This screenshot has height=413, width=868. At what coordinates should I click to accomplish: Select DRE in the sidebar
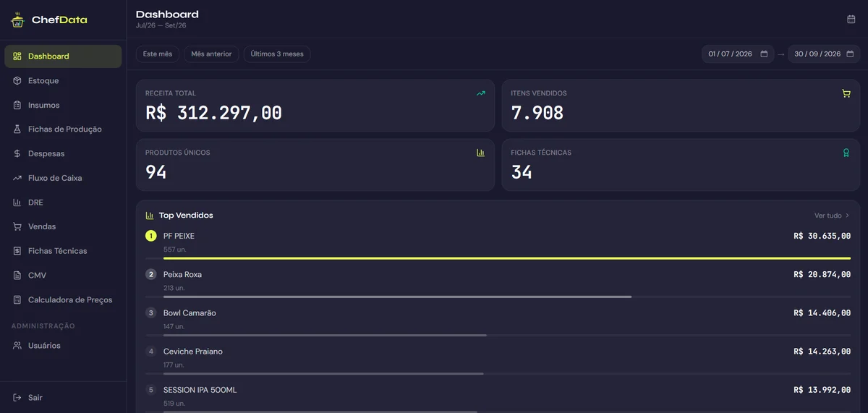[63, 203]
